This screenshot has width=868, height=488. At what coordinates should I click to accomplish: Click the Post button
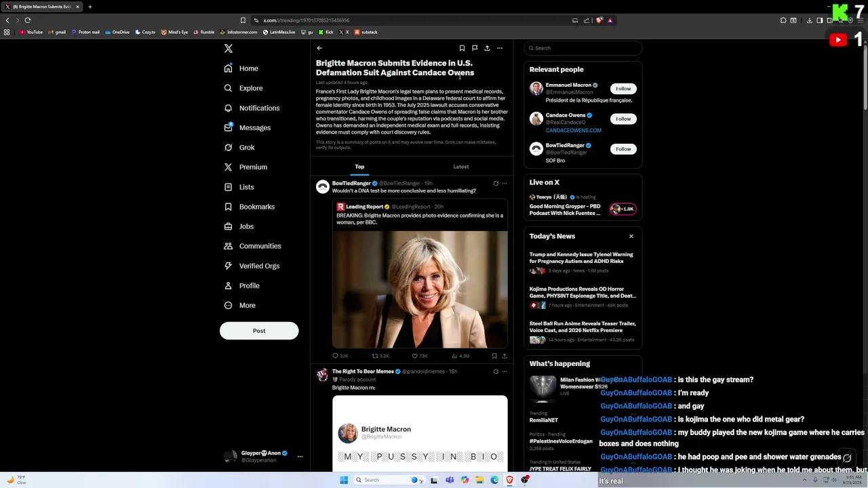pyautogui.click(x=259, y=331)
